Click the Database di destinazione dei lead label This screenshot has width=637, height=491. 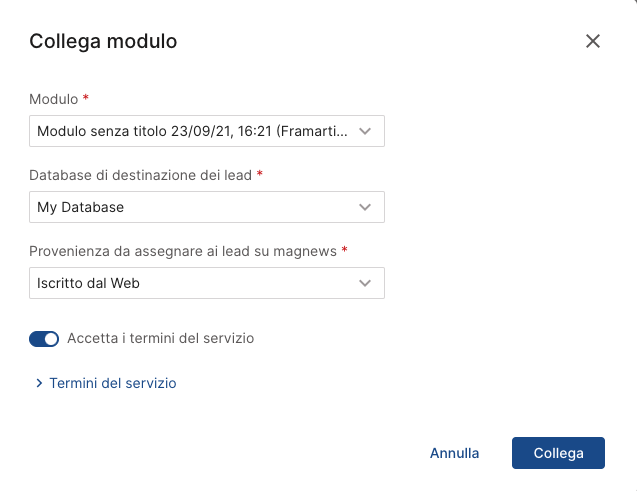(x=141, y=175)
